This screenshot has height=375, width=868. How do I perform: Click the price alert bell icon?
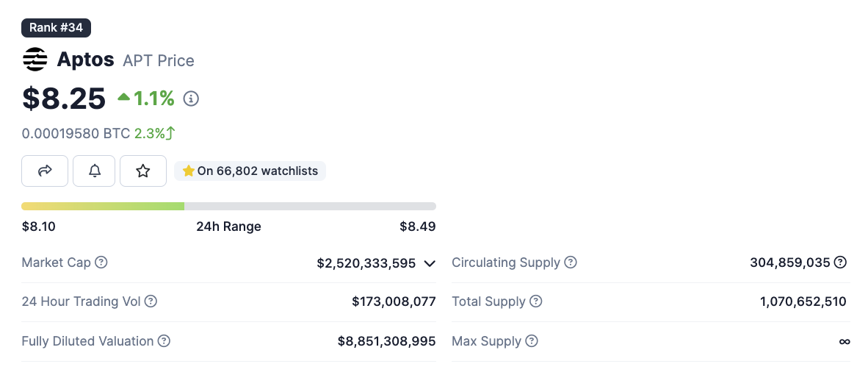click(94, 171)
